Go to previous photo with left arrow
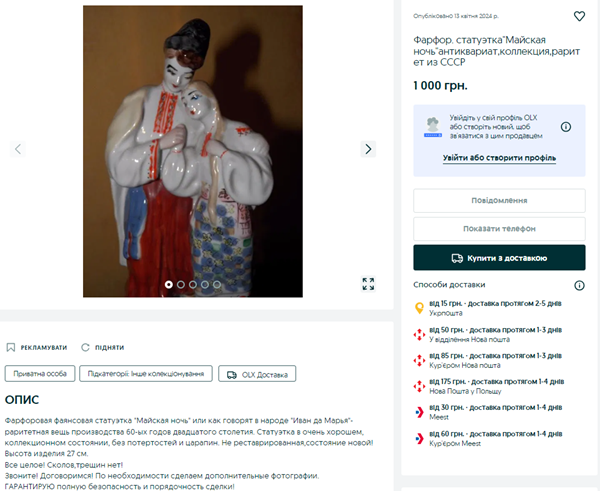Image resolution: width=600 pixels, height=491 pixels. tap(18, 149)
